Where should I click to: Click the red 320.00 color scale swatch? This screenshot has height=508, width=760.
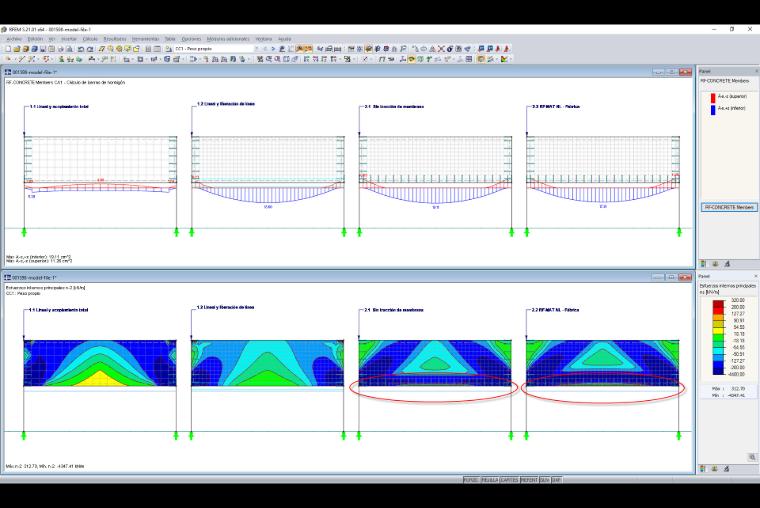718,303
